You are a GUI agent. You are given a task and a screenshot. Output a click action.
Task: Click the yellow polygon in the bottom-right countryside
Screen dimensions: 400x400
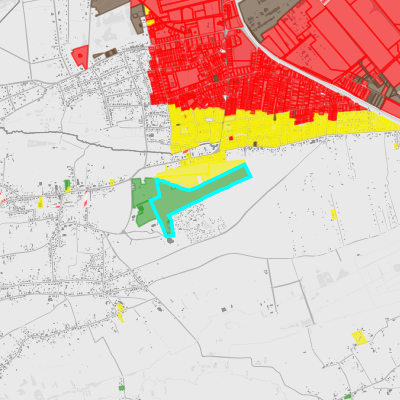(359, 338)
